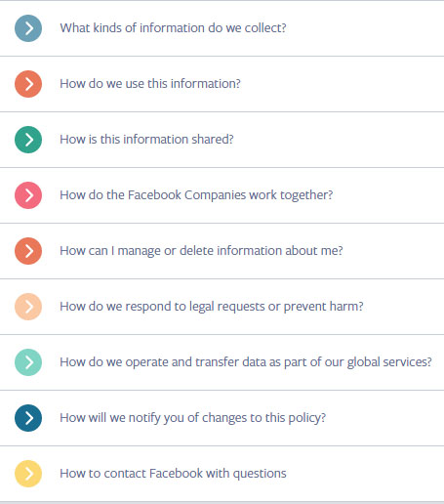This screenshot has width=444, height=504.
Task: Click orange chevron icon for manage or delete information
Action: click(x=28, y=251)
